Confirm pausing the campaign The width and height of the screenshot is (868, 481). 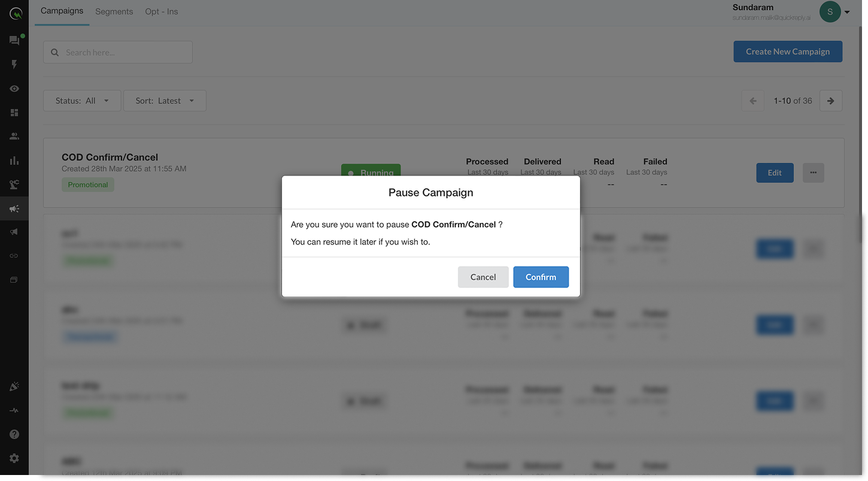tap(541, 277)
